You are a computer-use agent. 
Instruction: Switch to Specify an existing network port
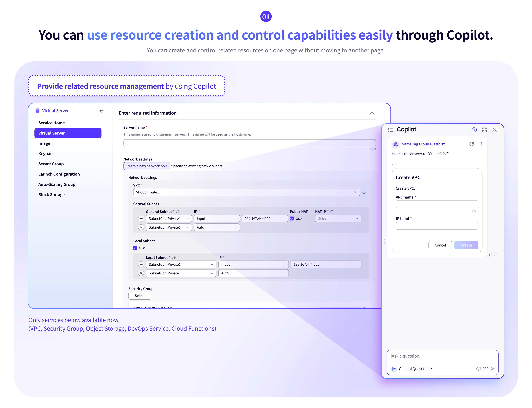tap(196, 166)
